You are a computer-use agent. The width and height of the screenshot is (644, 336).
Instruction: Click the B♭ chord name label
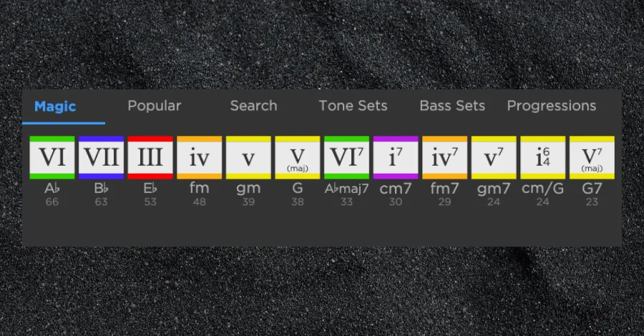[101, 188]
